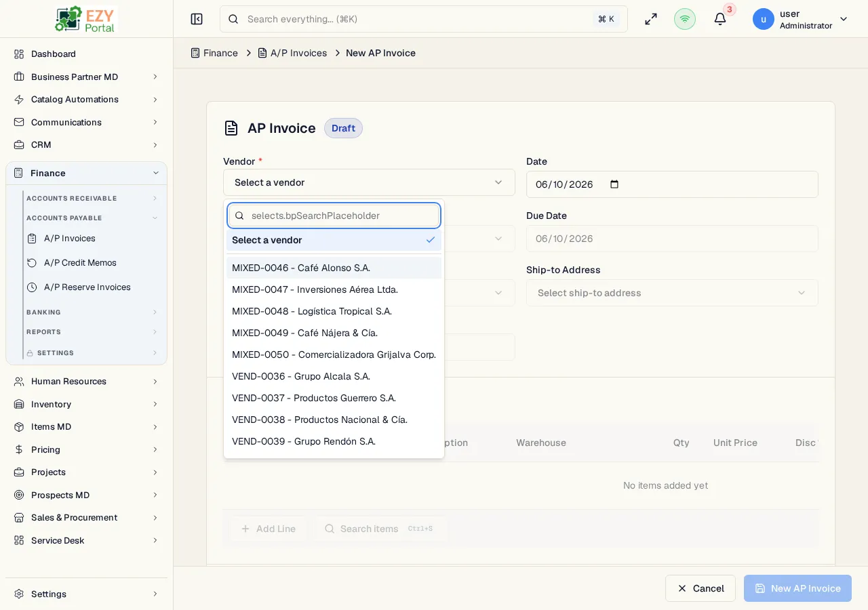Image resolution: width=868 pixels, height=610 pixels.
Task: Toggle the sidebar collapse icon
Action: 197,19
